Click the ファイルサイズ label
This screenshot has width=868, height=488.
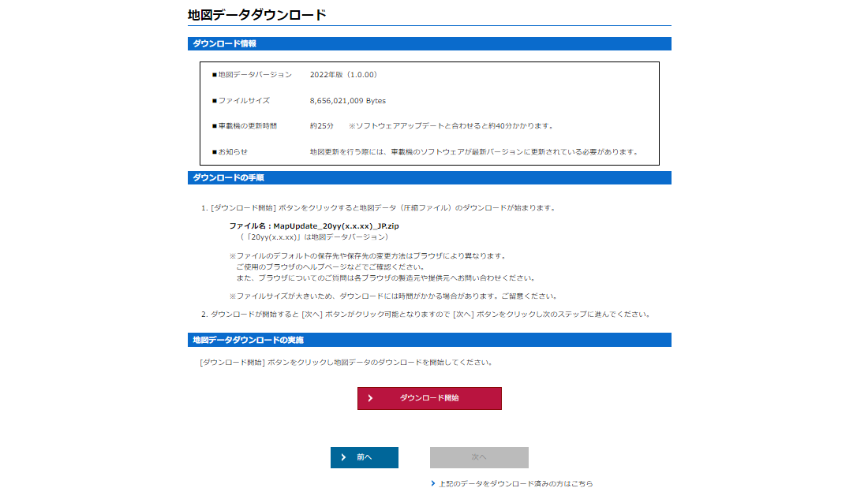244,101
